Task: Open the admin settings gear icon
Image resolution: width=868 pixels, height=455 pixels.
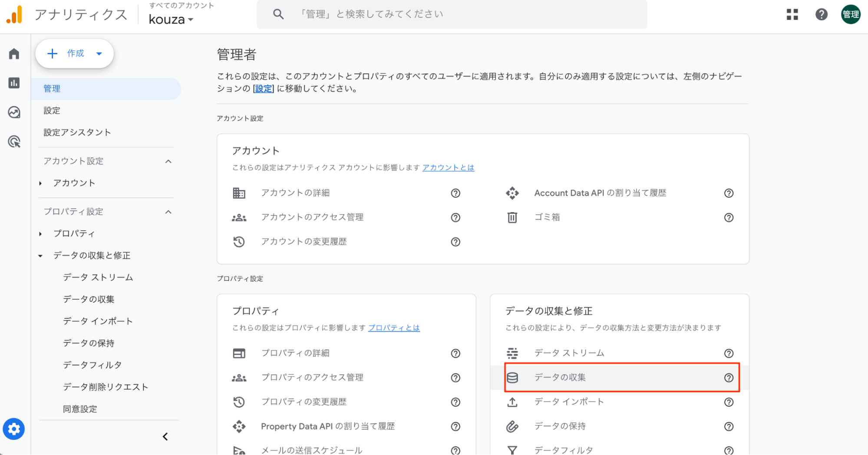Action: point(14,429)
